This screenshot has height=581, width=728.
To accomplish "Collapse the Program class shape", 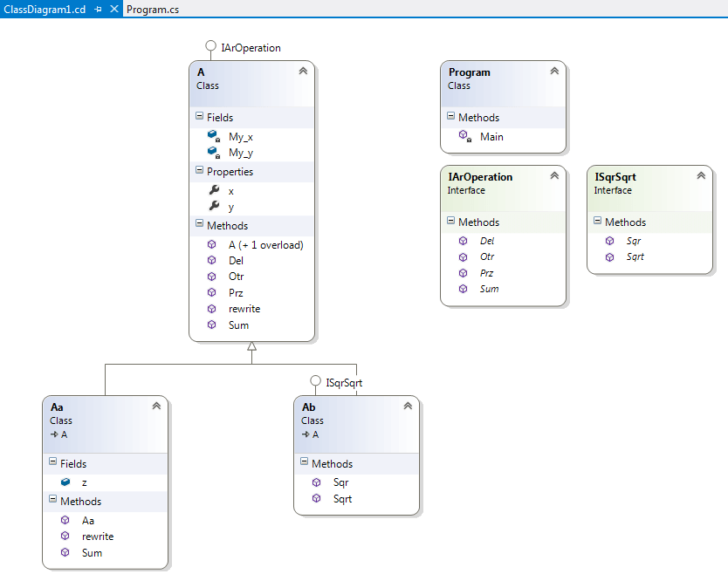I will (554, 71).
